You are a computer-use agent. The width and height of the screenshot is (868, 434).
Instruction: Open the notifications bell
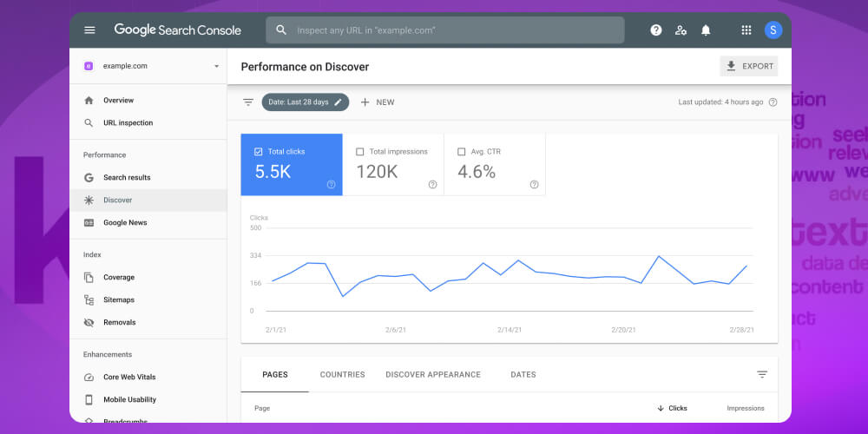[x=706, y=30]
